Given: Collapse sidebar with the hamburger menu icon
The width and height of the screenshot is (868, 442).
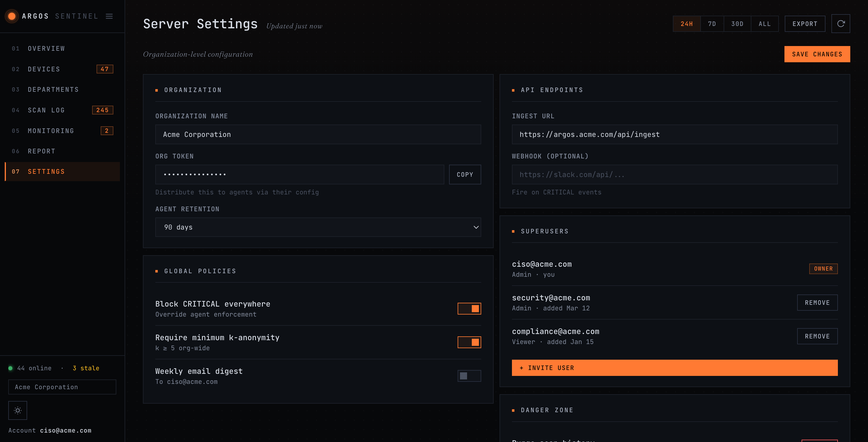Looking at the screenshot, I should tap(109, 16).
